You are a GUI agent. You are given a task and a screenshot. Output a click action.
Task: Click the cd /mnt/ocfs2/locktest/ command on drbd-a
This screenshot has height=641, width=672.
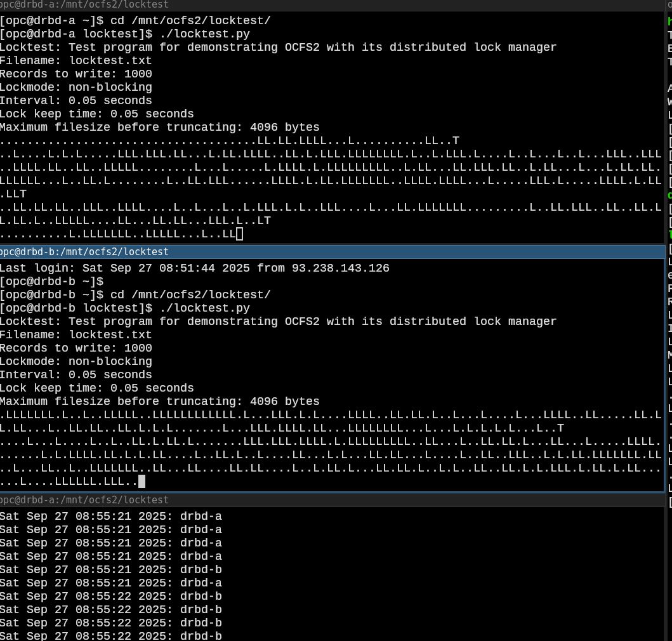(x=190, y=20)
